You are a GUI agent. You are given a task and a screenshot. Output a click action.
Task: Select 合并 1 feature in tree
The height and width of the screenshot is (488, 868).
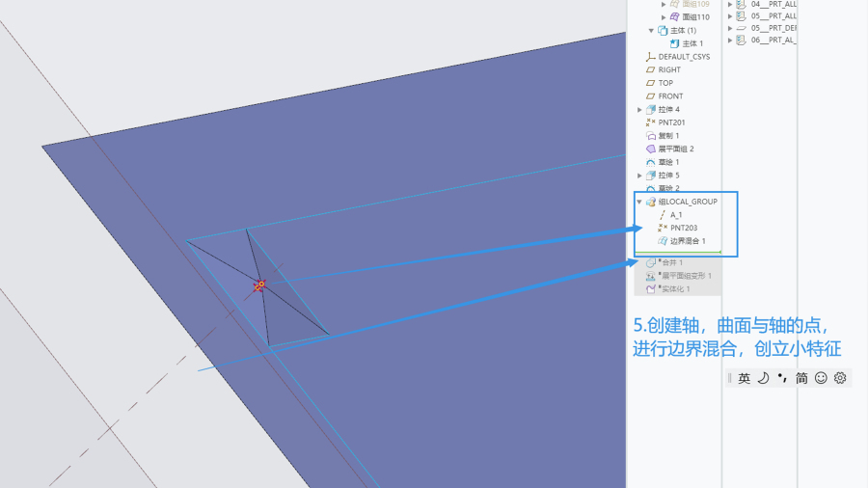[672, 262]
